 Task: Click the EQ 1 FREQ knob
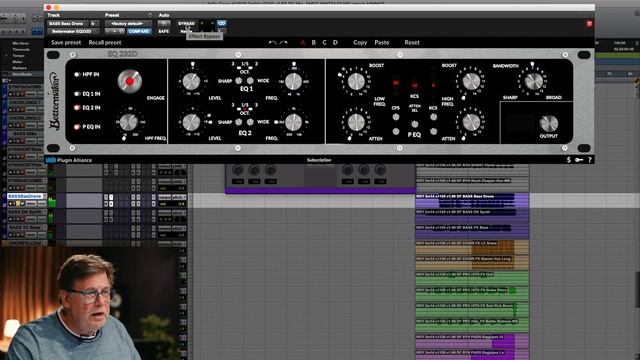point(293,81)
